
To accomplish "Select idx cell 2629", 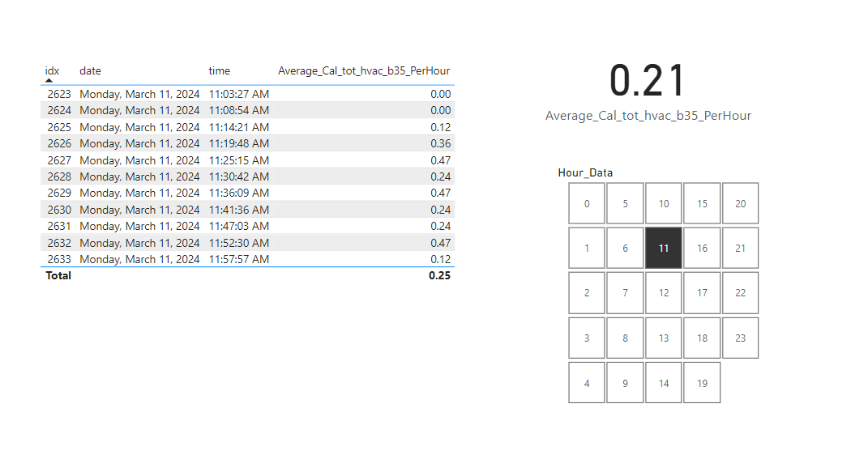I will (59, 193).
